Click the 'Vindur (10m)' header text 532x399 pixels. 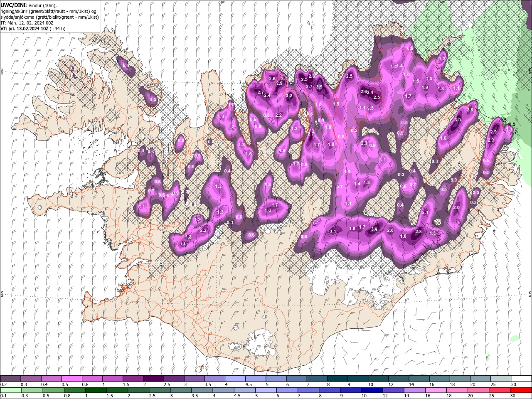[42, 5]
